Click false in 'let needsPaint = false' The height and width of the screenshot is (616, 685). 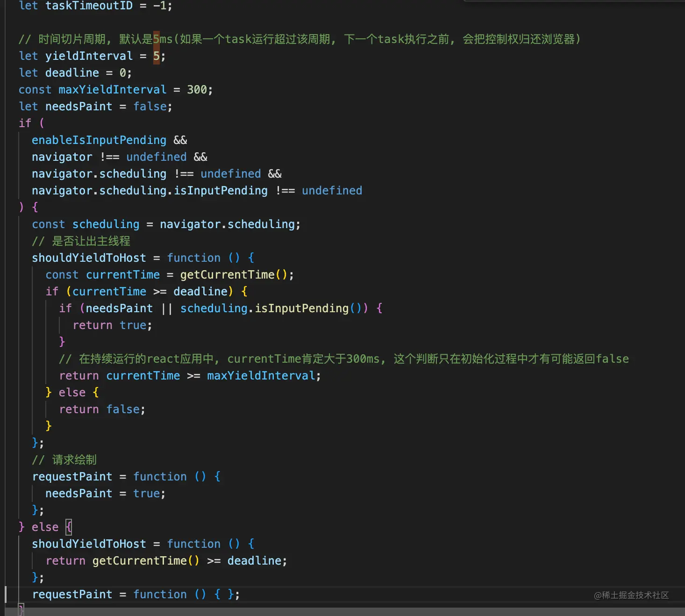point(150,107)
